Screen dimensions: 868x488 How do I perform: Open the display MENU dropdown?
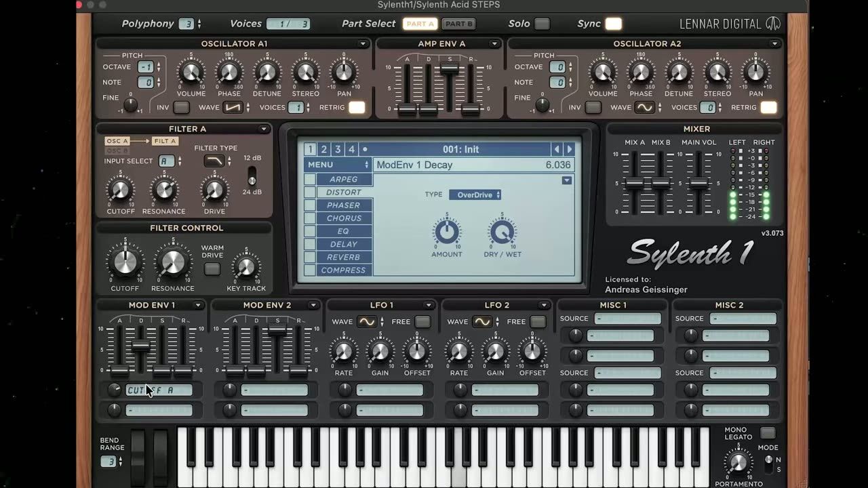tap(338, 165)
